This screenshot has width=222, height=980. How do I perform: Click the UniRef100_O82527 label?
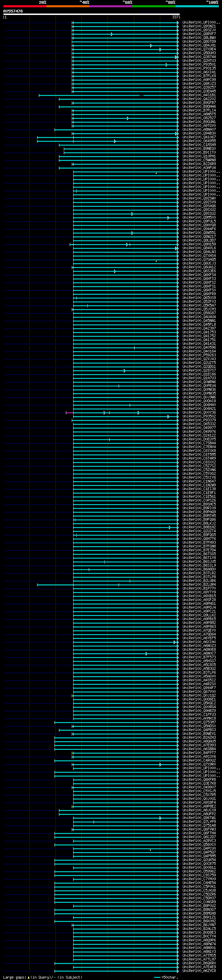(199, 118)
